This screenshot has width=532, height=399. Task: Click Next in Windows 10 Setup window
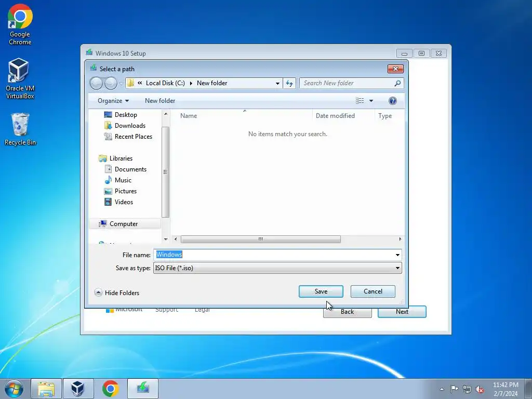402,312
